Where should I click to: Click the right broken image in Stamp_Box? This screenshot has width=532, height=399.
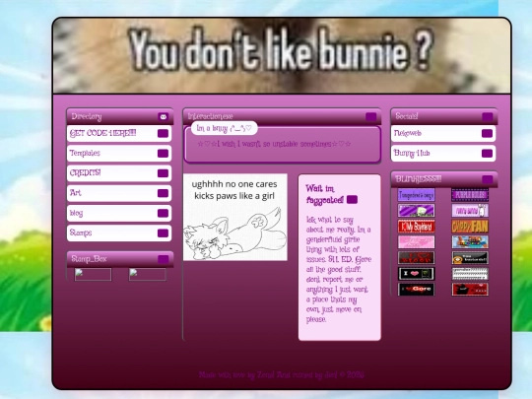click(147, 275)
